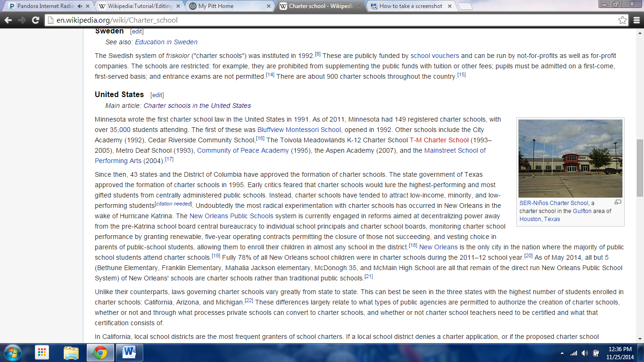
Task: Close the How to take a screenshot tab
Action: 449,6
